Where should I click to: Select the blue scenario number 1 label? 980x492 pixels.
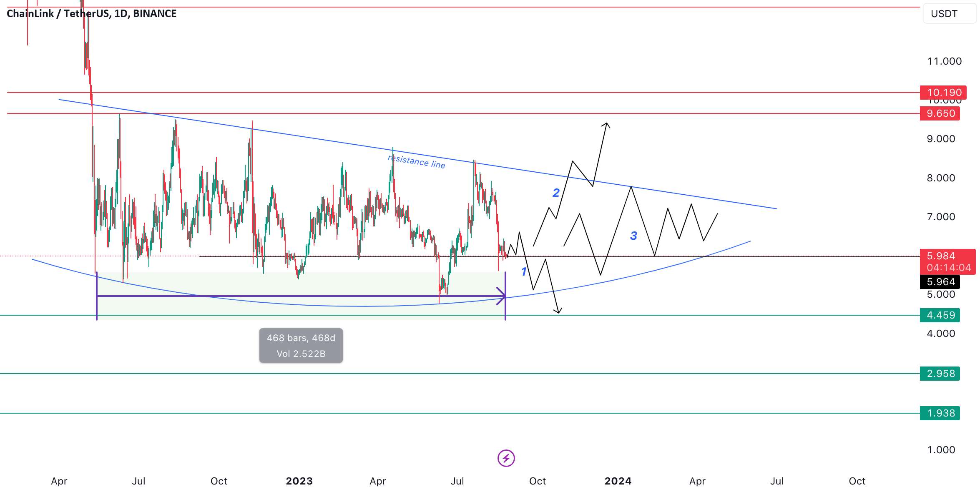tap(524, 272)
